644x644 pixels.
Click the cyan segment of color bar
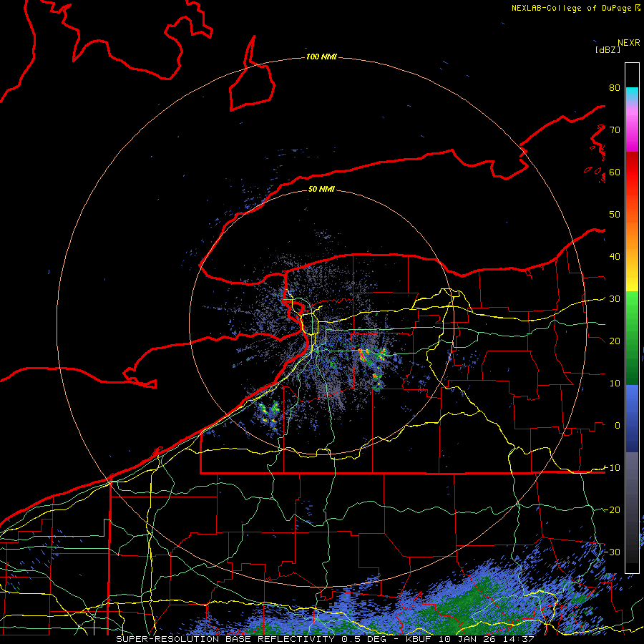632,94
